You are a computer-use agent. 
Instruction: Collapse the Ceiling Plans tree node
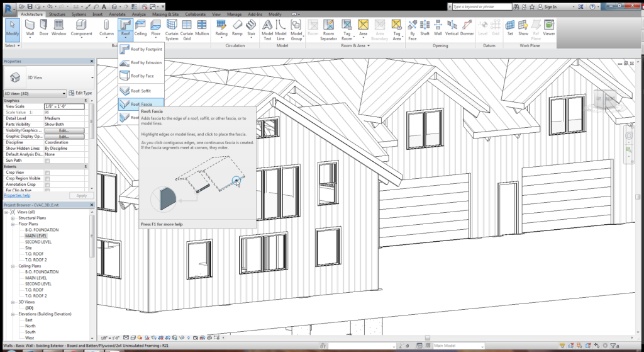(13, 266)
